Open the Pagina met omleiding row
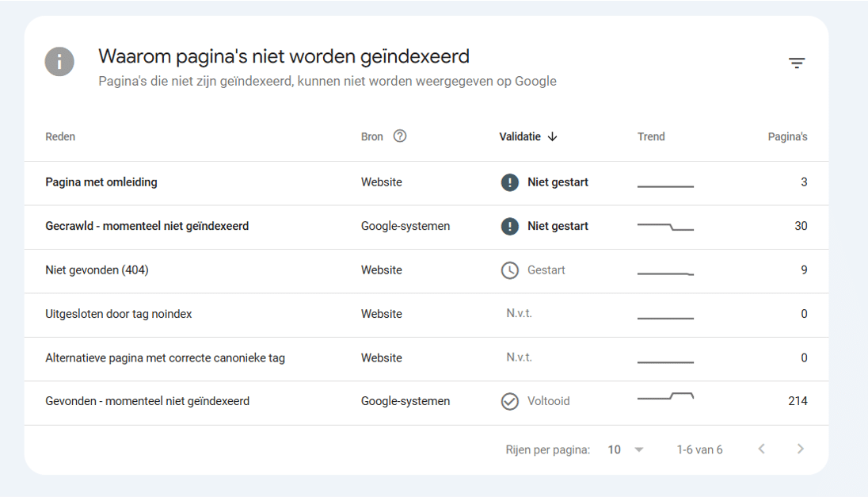 (x=426, y=183)
